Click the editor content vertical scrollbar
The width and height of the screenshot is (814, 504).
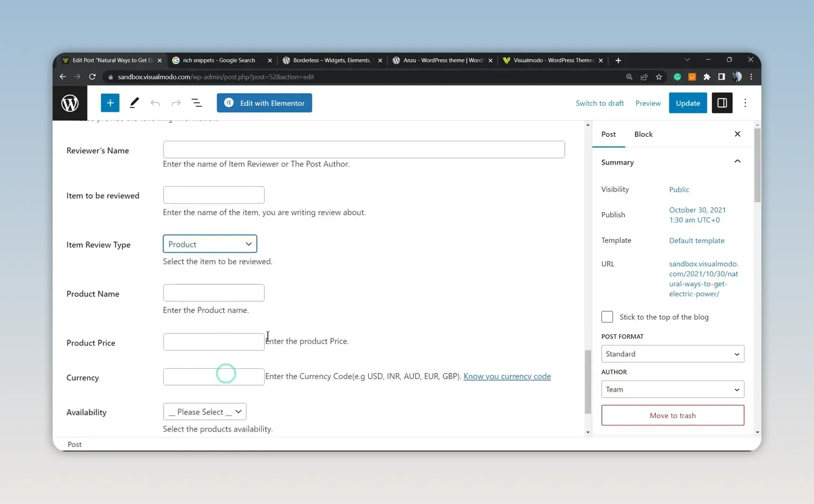click(x=588, y=382)
